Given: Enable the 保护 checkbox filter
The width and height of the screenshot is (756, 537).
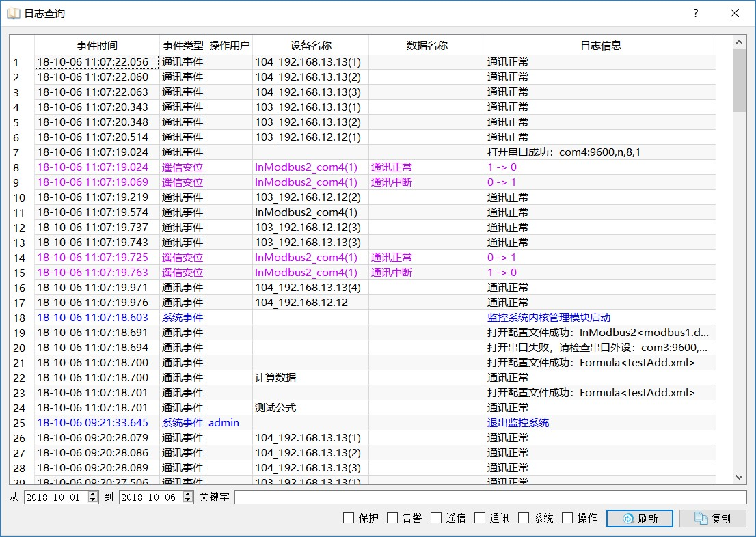Looking at the screenshot, I should [x=349, y=519].
